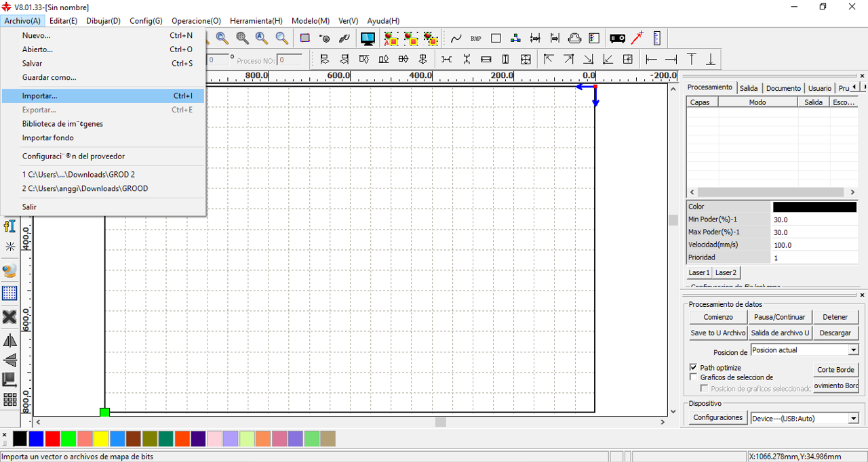Toggle the Path optimize checkbox
868x462 pixels.
693,368
